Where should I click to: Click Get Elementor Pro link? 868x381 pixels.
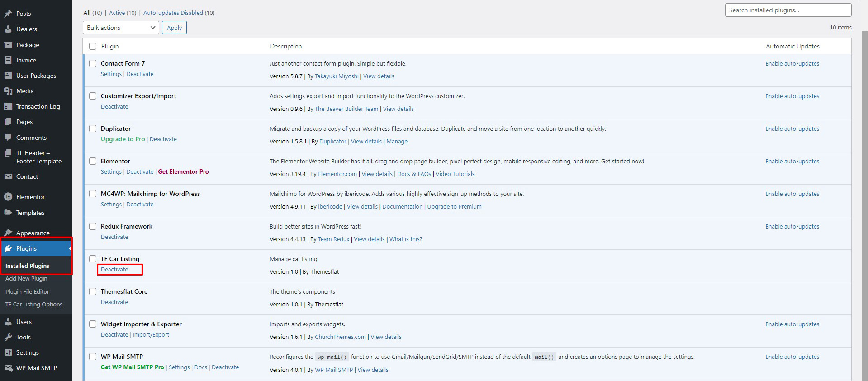[183, 171]
